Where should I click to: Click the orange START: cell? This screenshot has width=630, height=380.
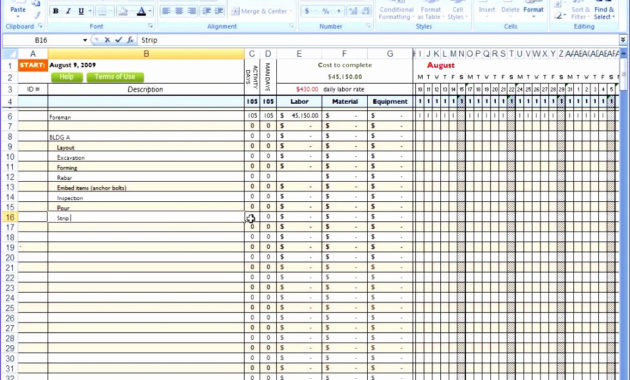tap(33, 65)
